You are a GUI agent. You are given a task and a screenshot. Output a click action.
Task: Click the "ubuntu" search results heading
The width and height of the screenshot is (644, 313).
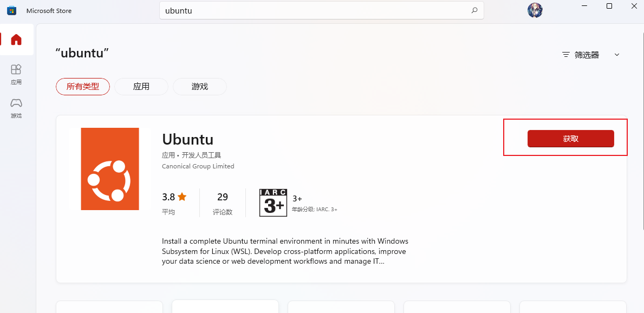(82, 53)
